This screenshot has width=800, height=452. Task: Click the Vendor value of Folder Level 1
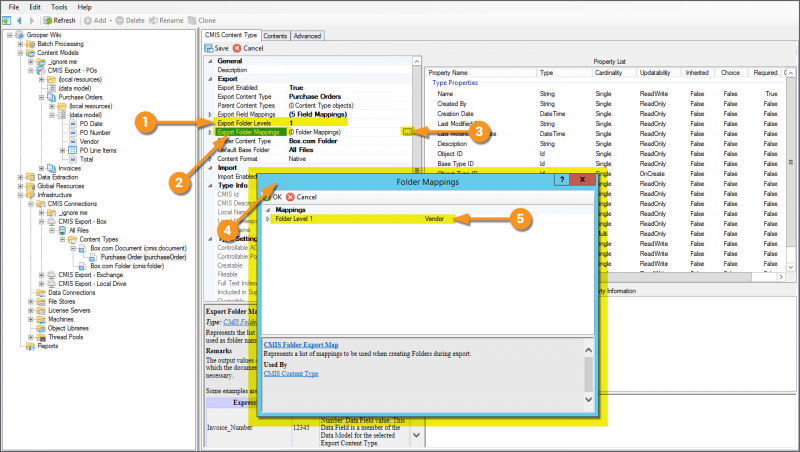point(434,219)
